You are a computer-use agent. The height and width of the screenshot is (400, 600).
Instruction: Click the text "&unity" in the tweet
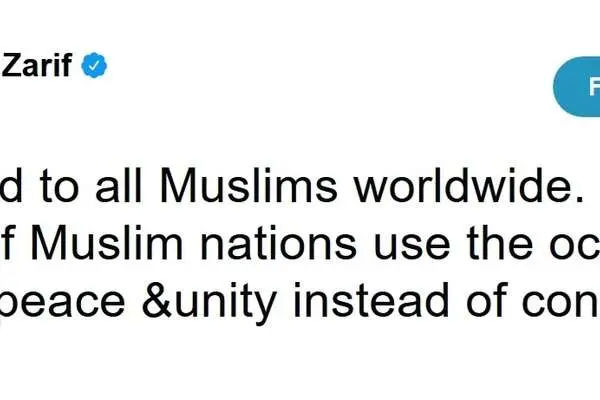[x=209, y=304]
